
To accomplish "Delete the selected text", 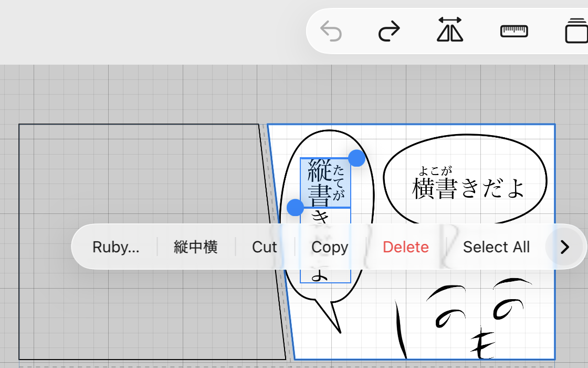I will [406, 247].
